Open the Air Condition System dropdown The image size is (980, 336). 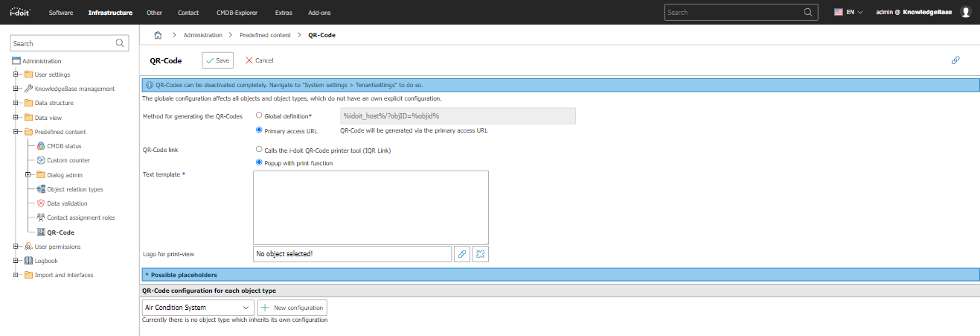(197, 307)
